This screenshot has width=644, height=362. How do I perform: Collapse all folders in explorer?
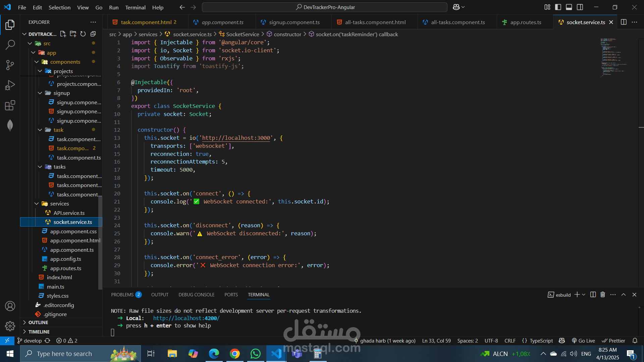pyautogui.click(x=93, y=34)
